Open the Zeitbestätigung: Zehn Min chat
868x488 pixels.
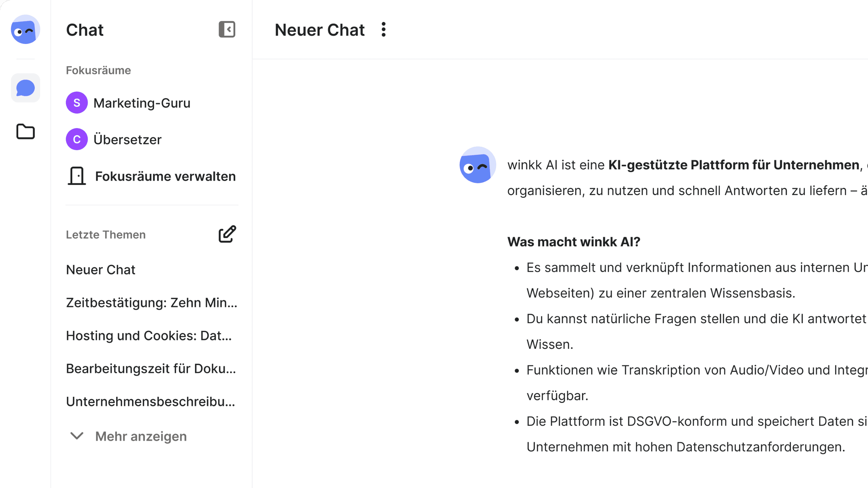pyautogui.click(x=152, y=303)
